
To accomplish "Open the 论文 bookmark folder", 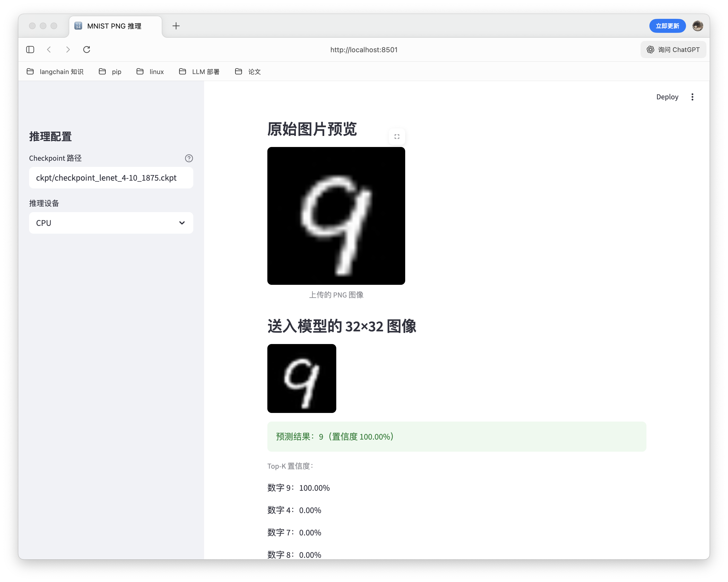I will (x=248, y=72).
